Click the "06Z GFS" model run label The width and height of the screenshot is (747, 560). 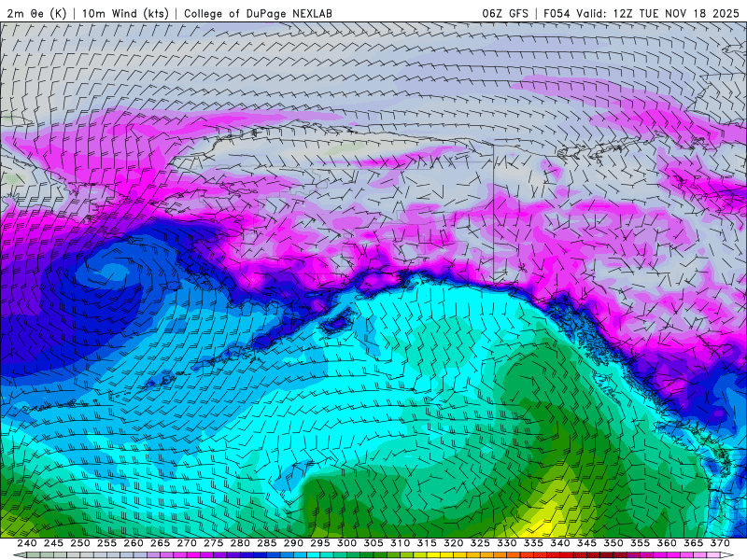(x=505, y=13)
